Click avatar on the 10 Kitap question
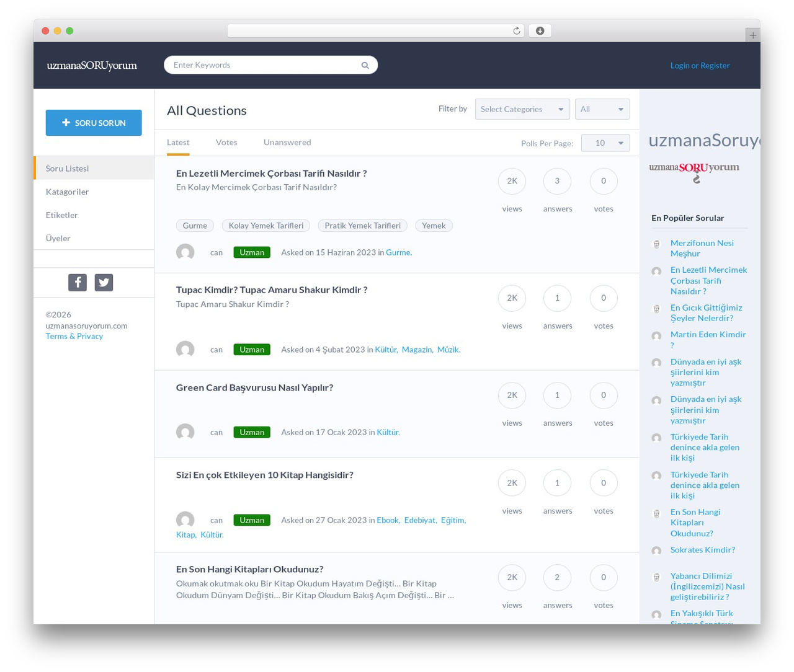 (185, 520)
